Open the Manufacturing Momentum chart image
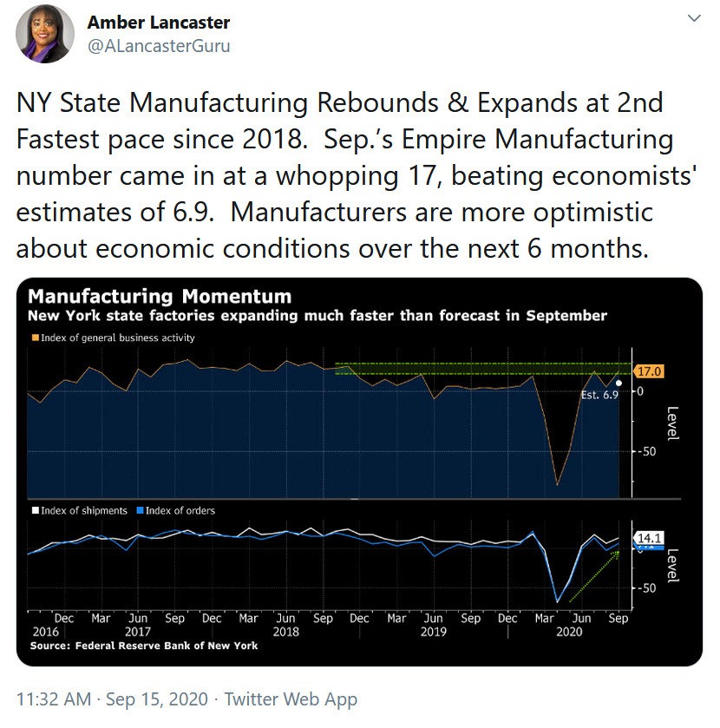Image resolution: width=720 pixels, height=728 pixels. click(x=359, y=472)
